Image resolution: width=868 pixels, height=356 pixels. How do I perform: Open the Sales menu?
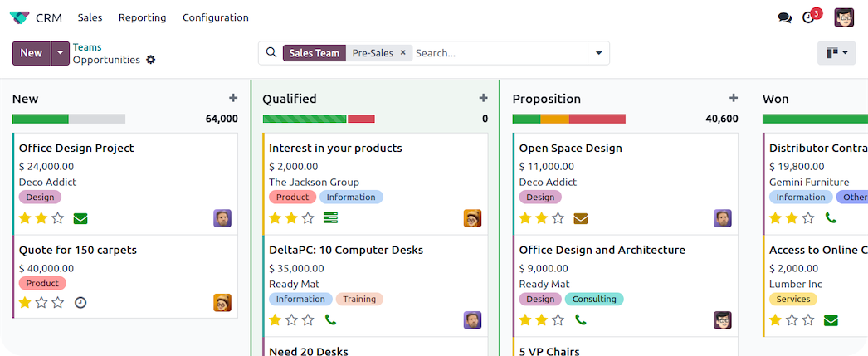pos(90,17)
